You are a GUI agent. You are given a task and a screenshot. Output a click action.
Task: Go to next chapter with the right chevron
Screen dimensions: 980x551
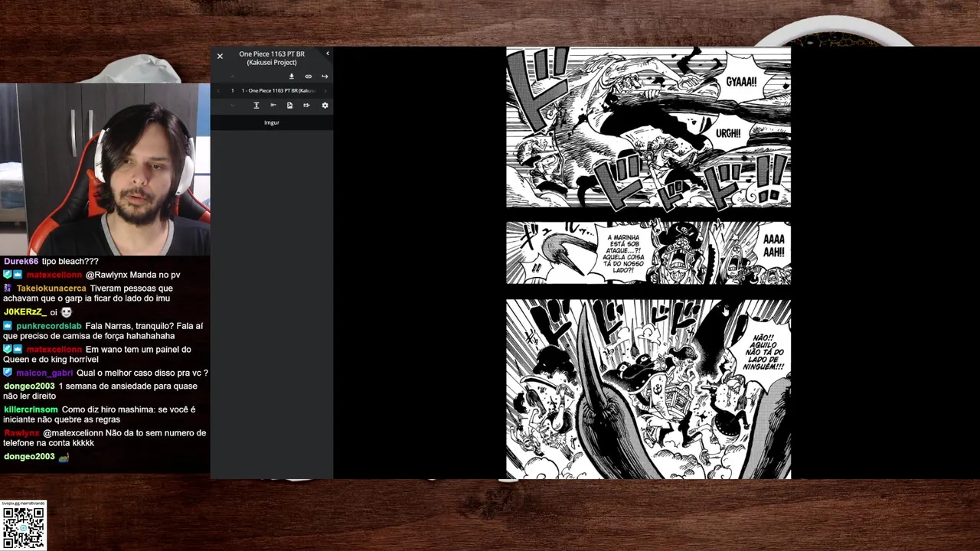click(x=325, y=90)
